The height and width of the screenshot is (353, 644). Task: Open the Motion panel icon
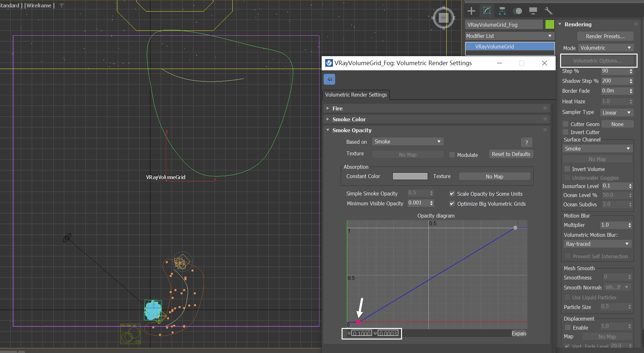pos(517,11)
